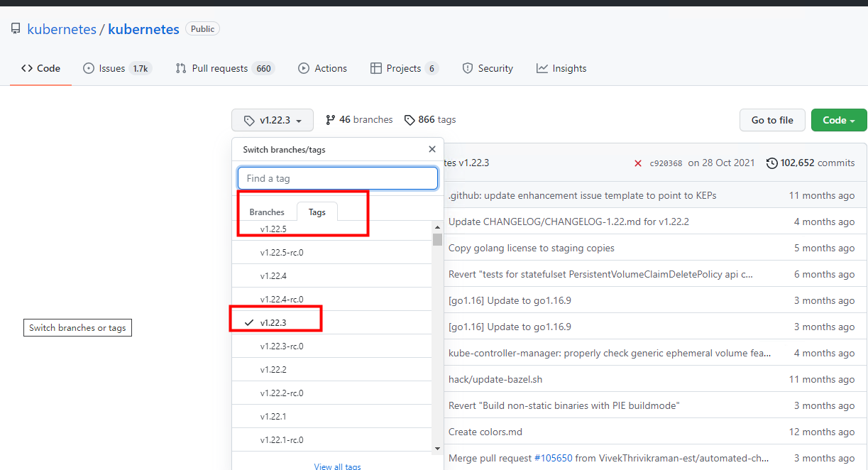
Task: Click the red failed status X icon
Action: pyautogui.click(x=638, y=163)
